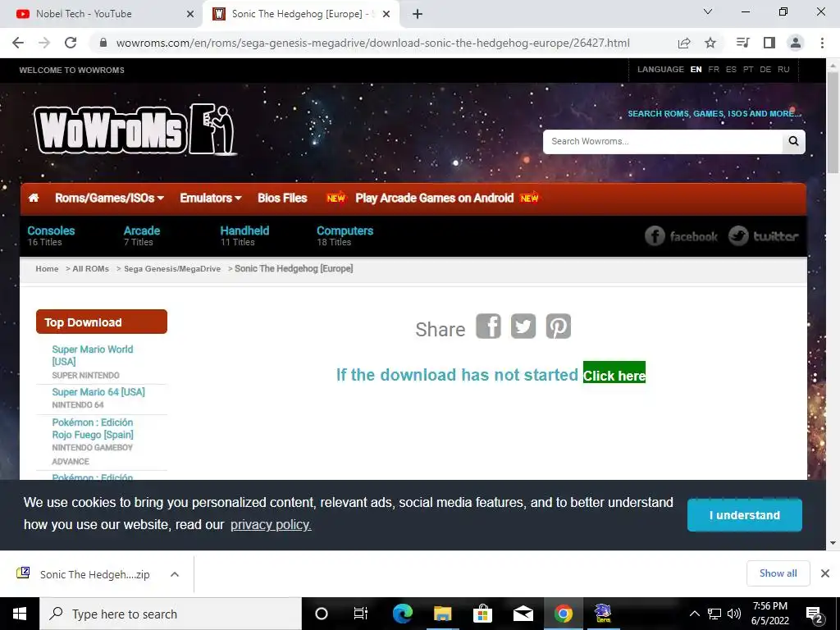Open the privacy policy link

pyautogui.click(x=271, y=524)
